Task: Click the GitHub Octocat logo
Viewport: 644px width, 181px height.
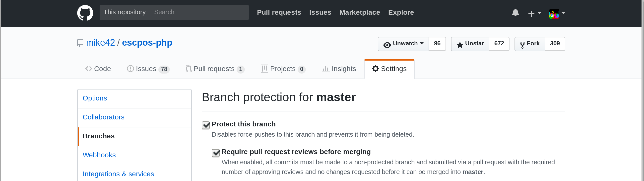Action: coord(85,13)
